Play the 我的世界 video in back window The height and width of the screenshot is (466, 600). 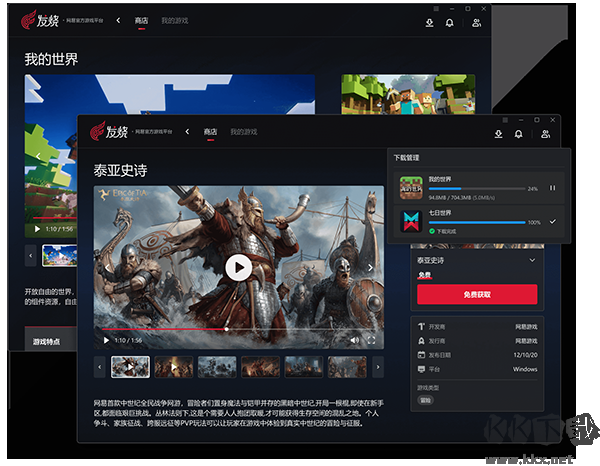[37, 229]
